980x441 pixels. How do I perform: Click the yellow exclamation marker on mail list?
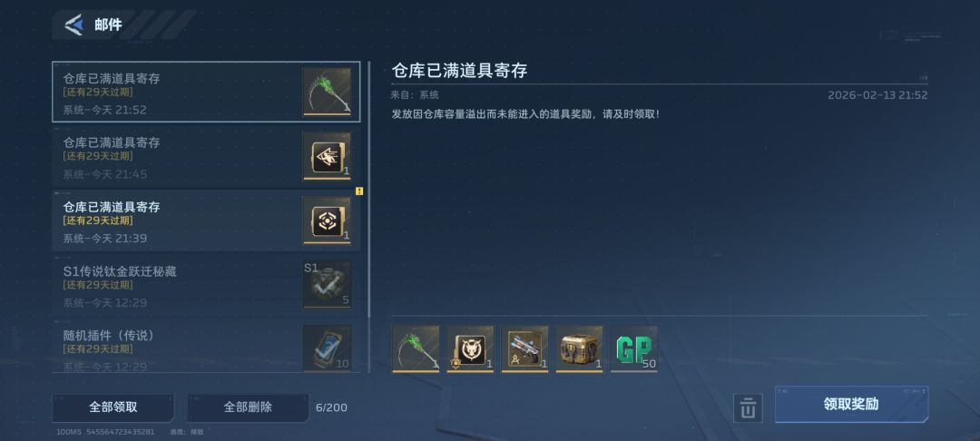358,191
